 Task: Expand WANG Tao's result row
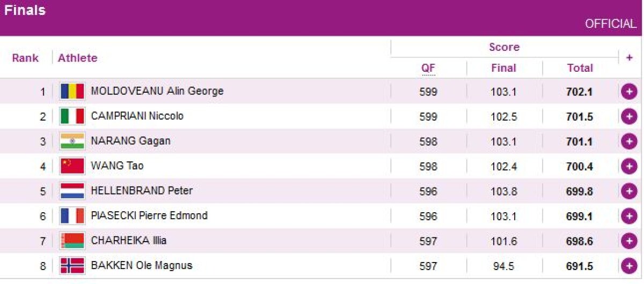pos(628,166)
